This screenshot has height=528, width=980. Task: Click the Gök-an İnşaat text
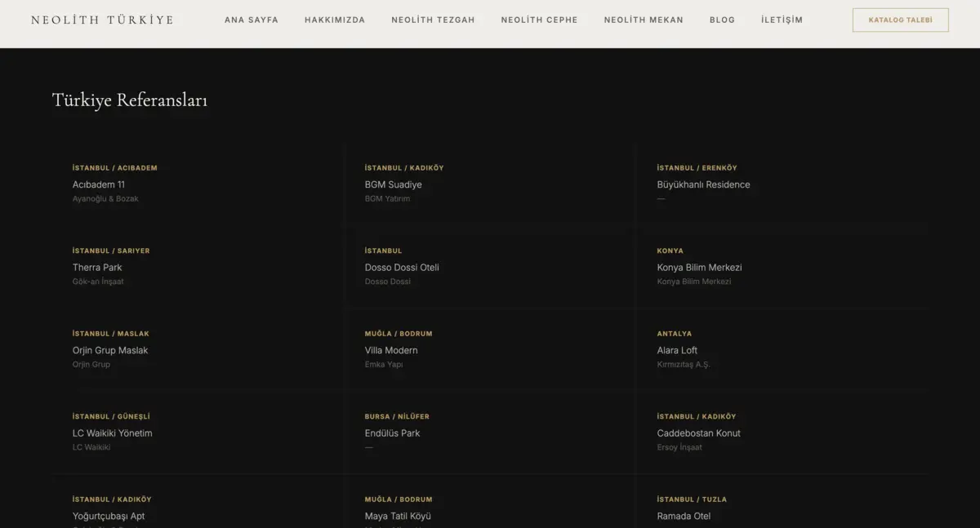tap(98, 282)
